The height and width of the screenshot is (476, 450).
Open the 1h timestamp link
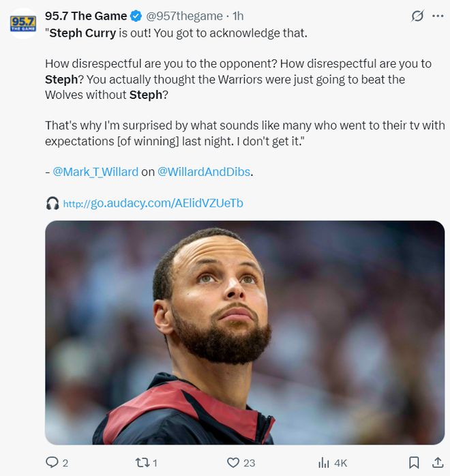point(239,16)
